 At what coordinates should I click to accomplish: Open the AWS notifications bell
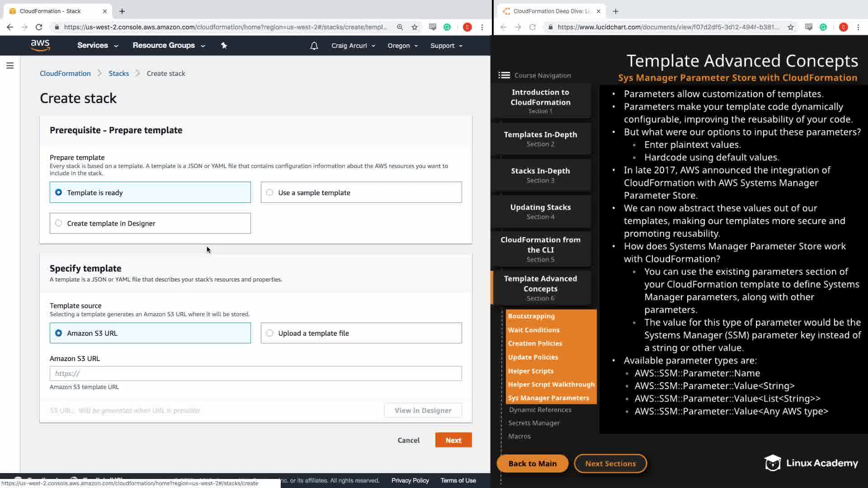[x=314, y=46]
